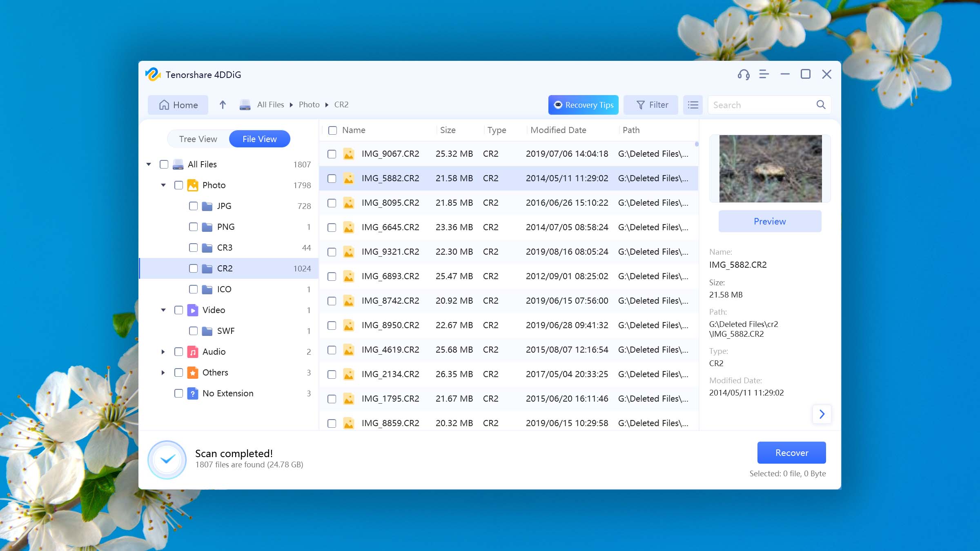Tick the checkbox for IMG_5882.CR2
The width and height of the screenshot is (980, 551).
(332, 178)
